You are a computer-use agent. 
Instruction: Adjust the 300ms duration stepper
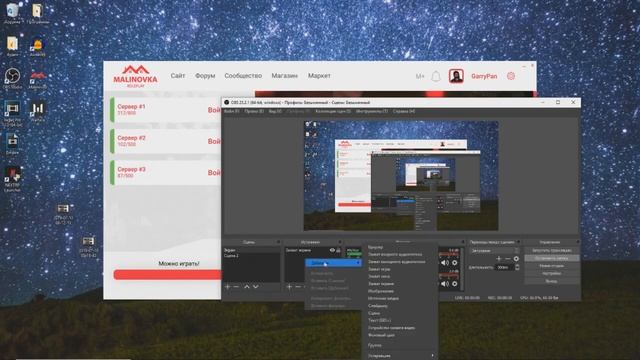pyautogui.click(x=517, y=267)
